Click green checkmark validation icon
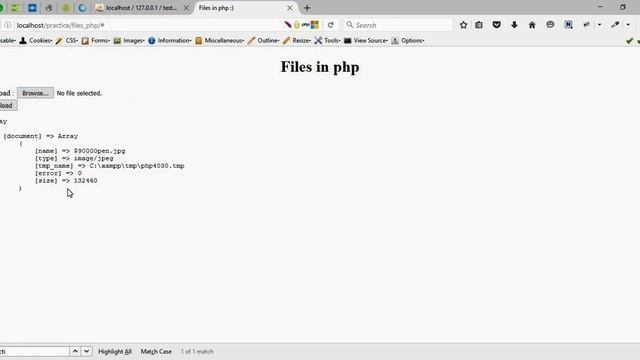The width and height of the screenshot is (640, 360). click(x=629, y=40)
